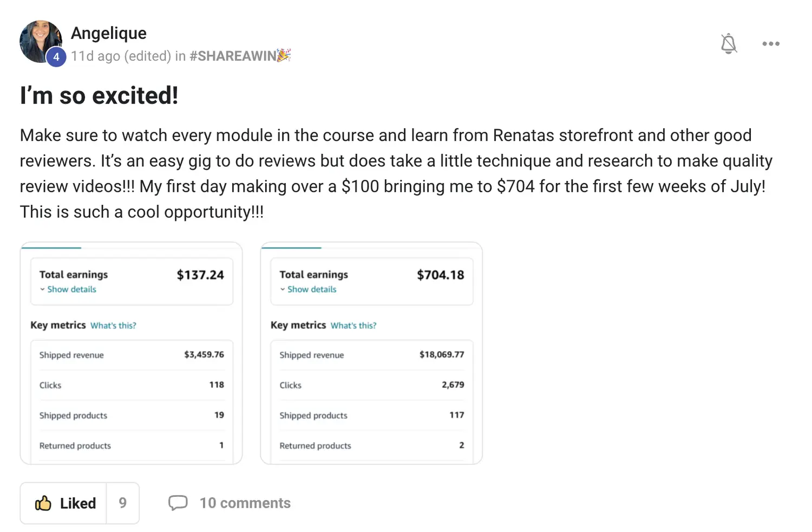Click the speech bubble comment icon

pyautogui.click(x=178, y=503)
